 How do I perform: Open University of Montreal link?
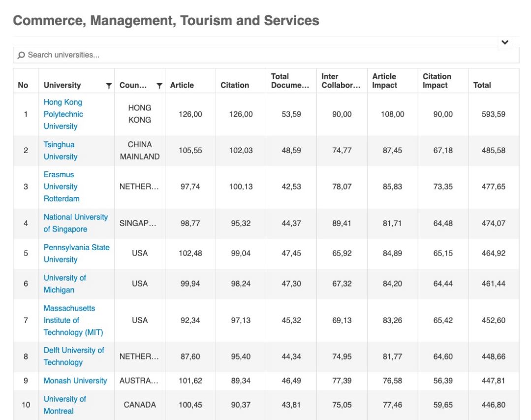click(65, 405)
